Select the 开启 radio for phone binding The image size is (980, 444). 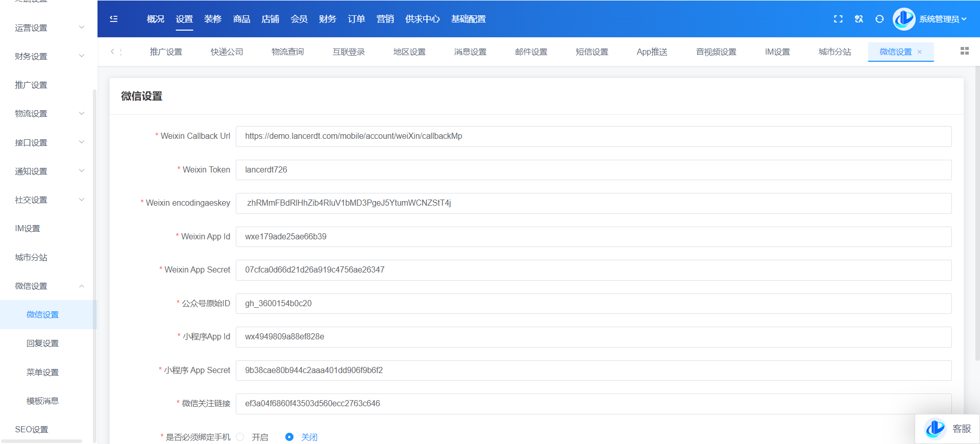[x=240, y=437]
